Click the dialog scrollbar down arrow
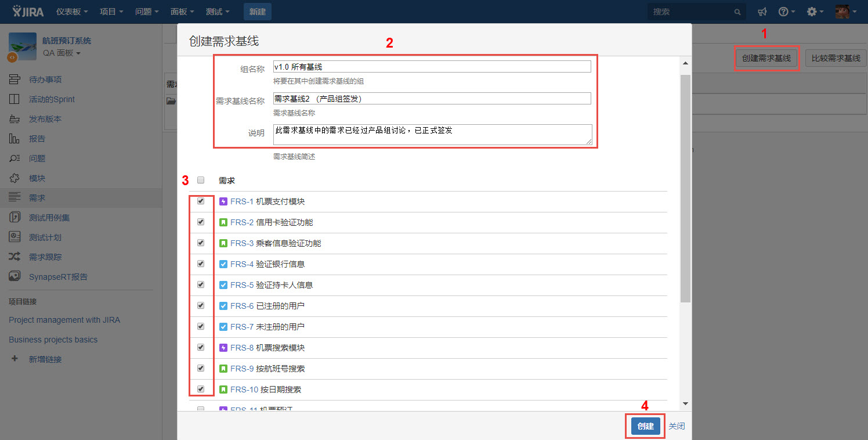Screen dimensions: 868x440 (x=685, y=403)
